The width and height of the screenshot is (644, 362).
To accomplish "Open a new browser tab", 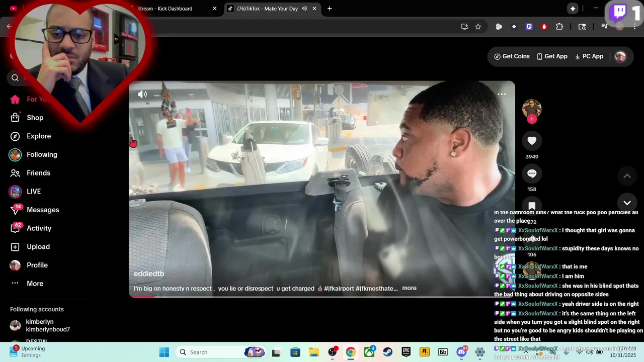I will pyautogui.click(x=330, y=9).
